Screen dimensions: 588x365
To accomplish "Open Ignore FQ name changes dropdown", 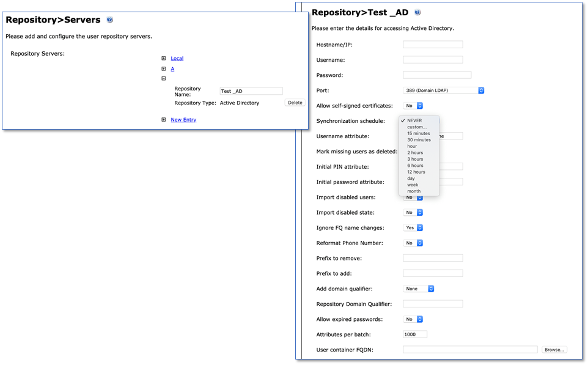I will click(x=413, y=228).
